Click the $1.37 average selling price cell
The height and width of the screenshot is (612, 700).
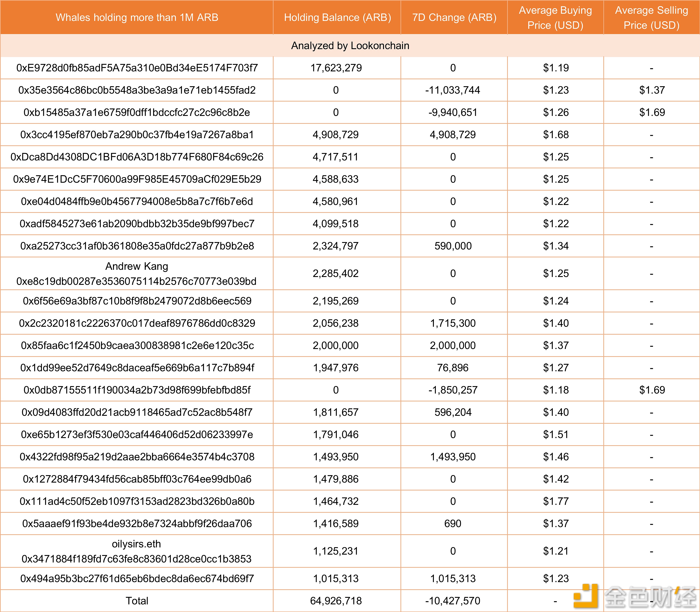[x=652, y=90]
